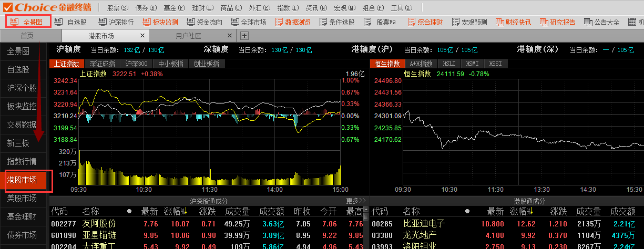Open the 股票(S) menu
This screenshot has width=644, height=249.
tap(117, 8)
